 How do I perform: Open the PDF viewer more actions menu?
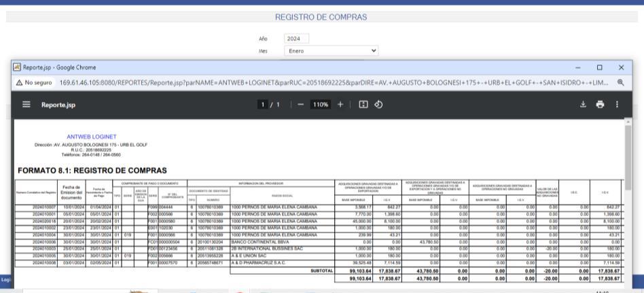point(617,105)
